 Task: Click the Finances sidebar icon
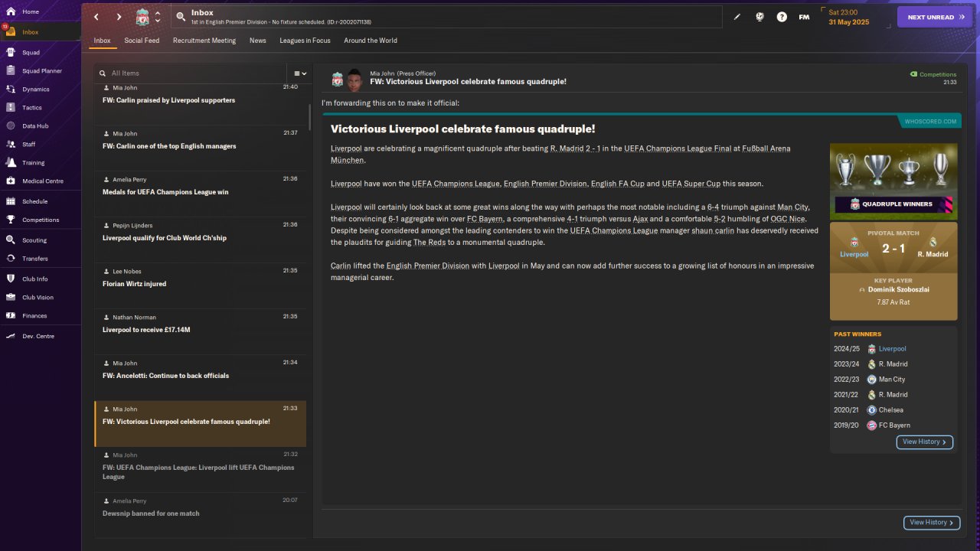click(x=11, y=315)
